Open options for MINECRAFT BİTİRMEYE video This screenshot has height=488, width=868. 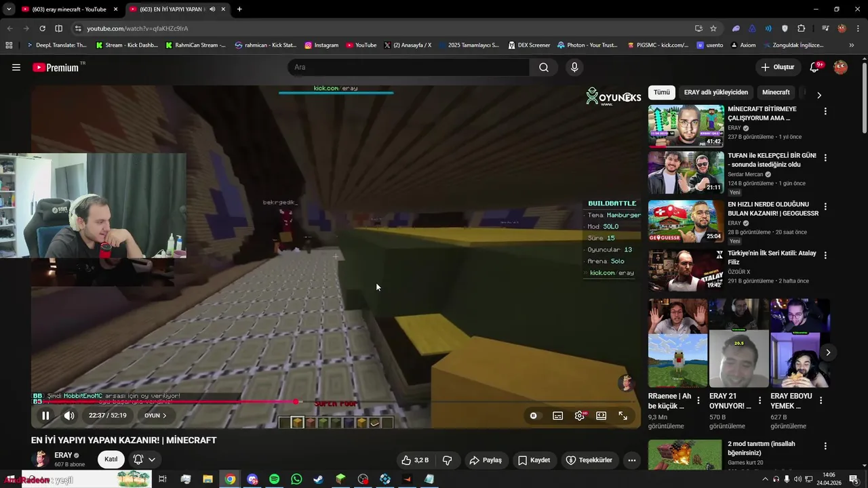click(825, 111)
